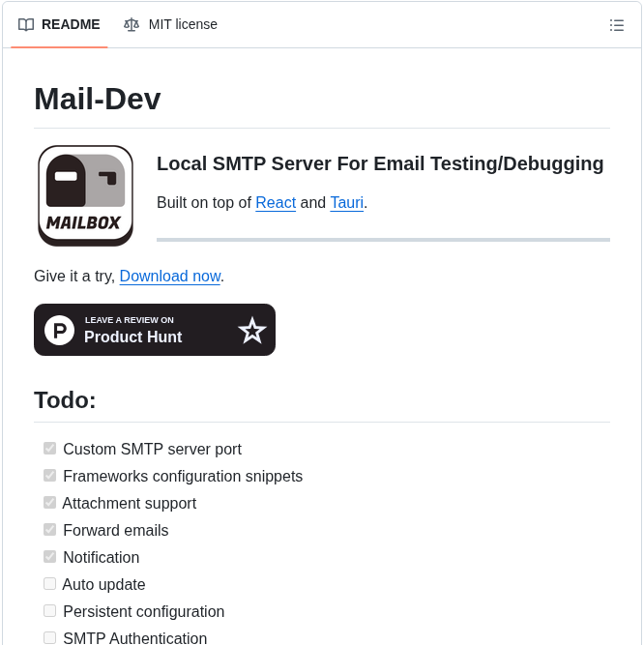Check the SMTP Authentication checkbox
This screenshot has width=644, height=645.
49,638
